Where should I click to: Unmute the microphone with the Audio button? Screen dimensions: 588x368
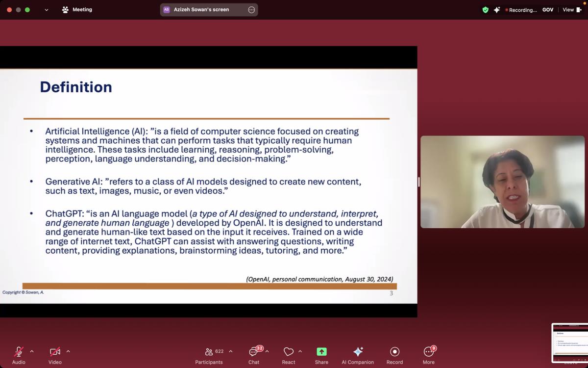coord(19,355)
